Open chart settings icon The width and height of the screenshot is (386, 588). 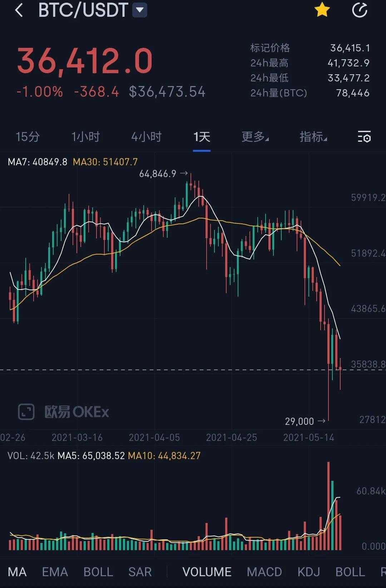point(364,137)
